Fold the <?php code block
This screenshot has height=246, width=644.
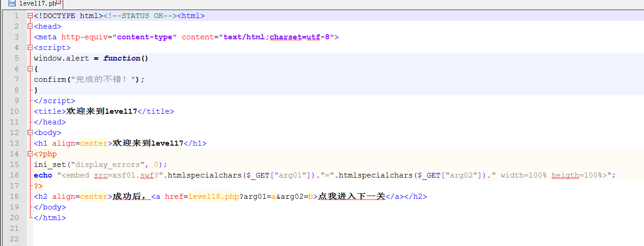point(30,154)
